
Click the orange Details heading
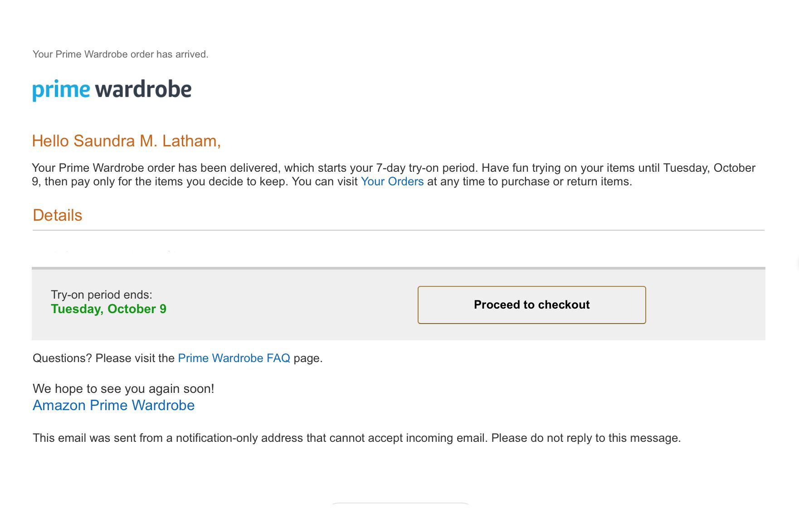[x=58, y=215]
